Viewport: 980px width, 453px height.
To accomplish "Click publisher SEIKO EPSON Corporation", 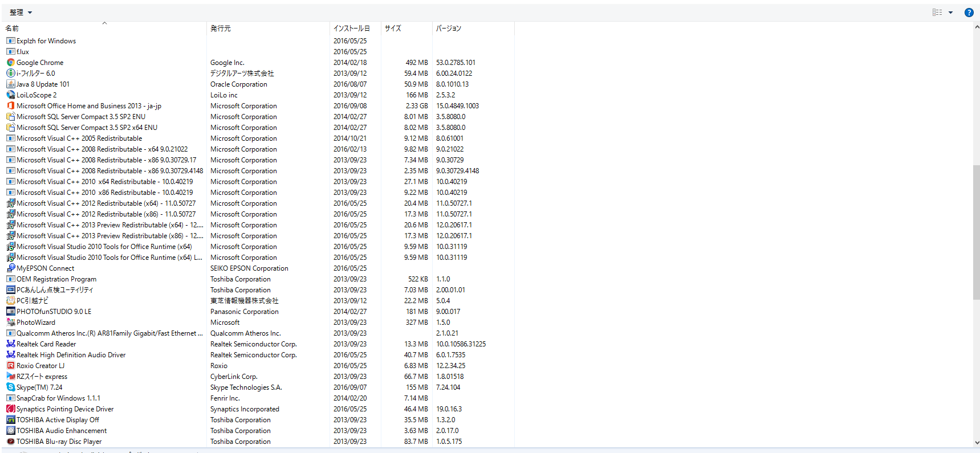I will (249, 268).
